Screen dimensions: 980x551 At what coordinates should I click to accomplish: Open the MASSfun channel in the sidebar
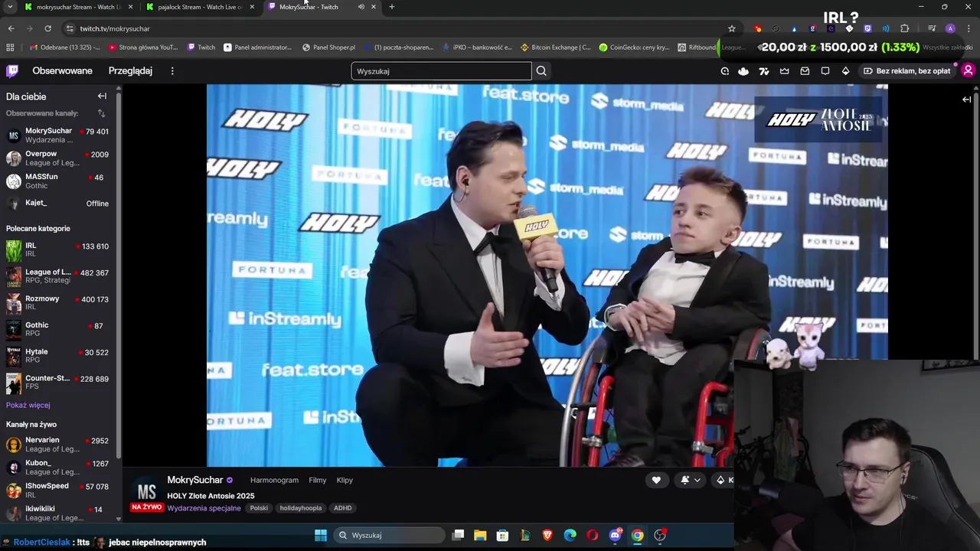click(58, 181)
